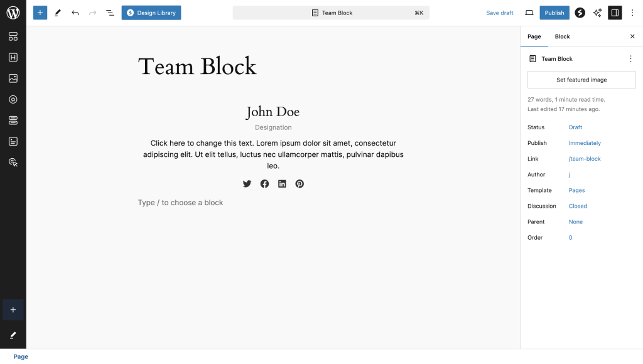This screenshot has height=364, width=643.
Task: Open the Spectra settings icon in top bar
Action: (580, 13)
